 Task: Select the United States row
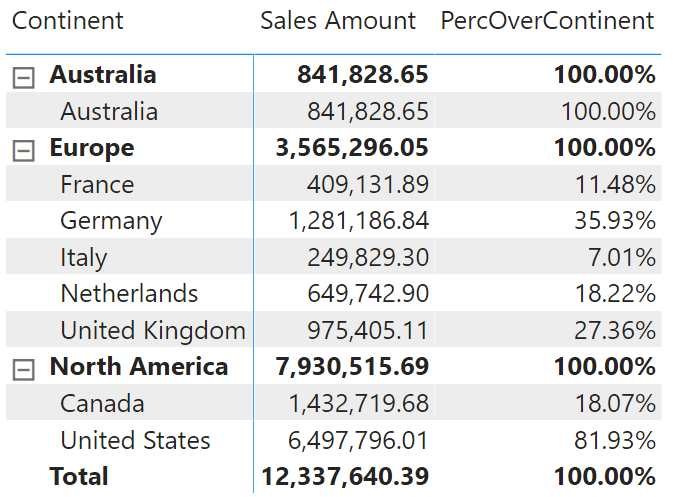tap(333, 439)
